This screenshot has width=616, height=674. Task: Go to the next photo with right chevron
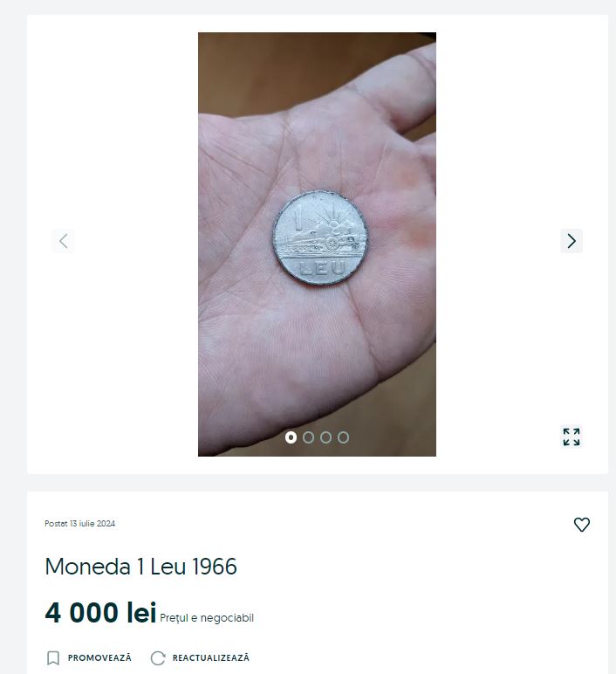[x=572, y=241]
